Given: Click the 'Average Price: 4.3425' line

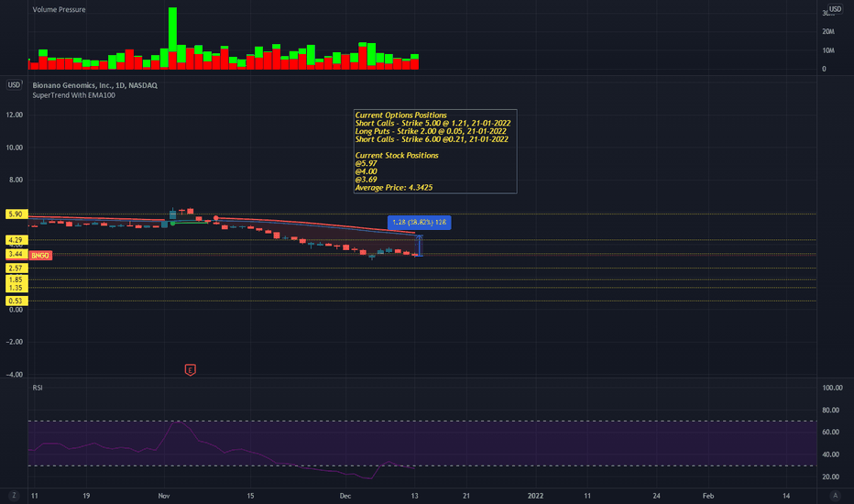Looking at the screenshot, I should 394,188.
